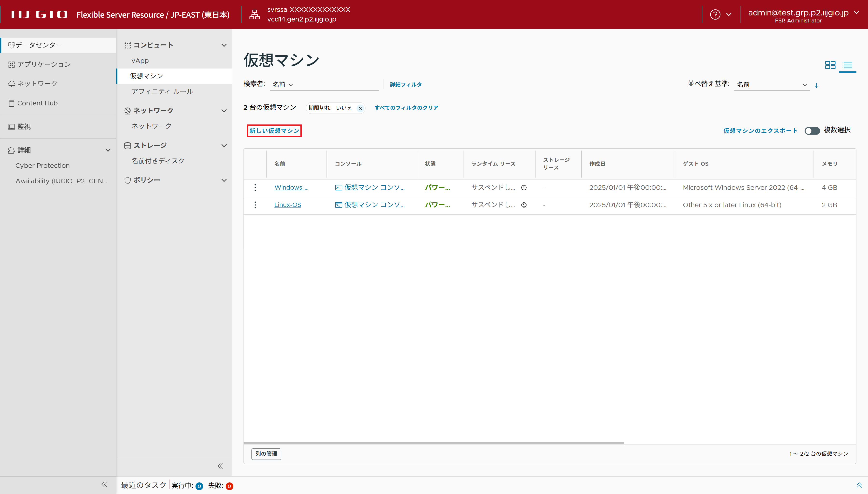
Task: Collapse the ストレージ section
Action: pos(224,145)
